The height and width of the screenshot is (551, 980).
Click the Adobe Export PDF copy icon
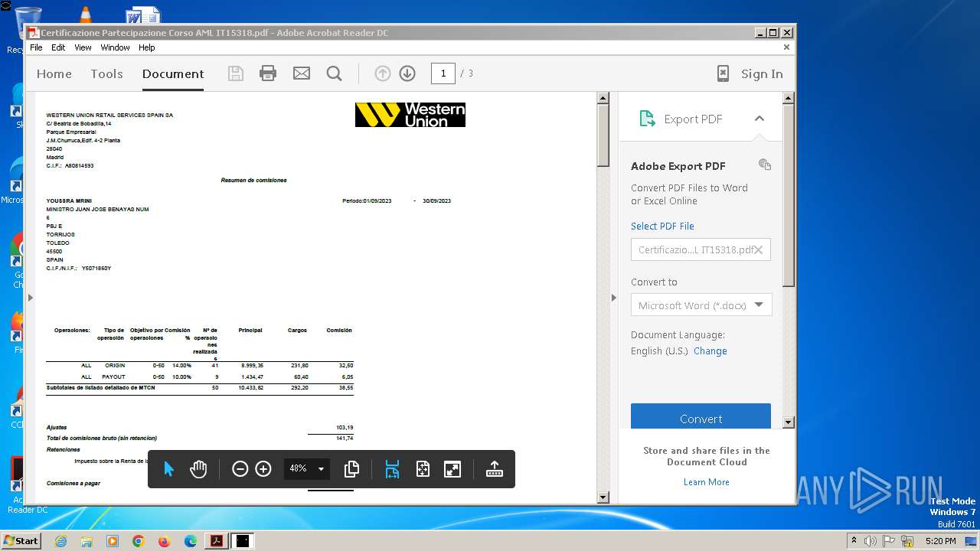(x=764, y=165)
